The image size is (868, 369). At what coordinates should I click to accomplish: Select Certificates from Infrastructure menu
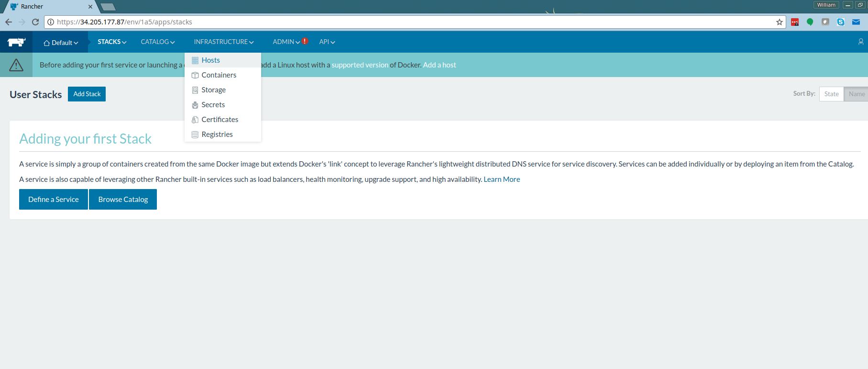[x=223, y=120]
